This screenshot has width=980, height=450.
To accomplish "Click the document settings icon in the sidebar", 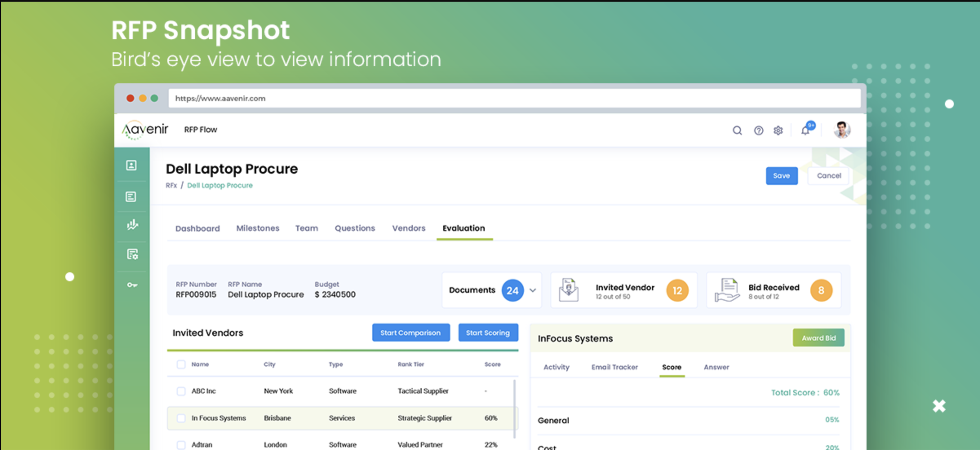I will (x=131, y=254).
